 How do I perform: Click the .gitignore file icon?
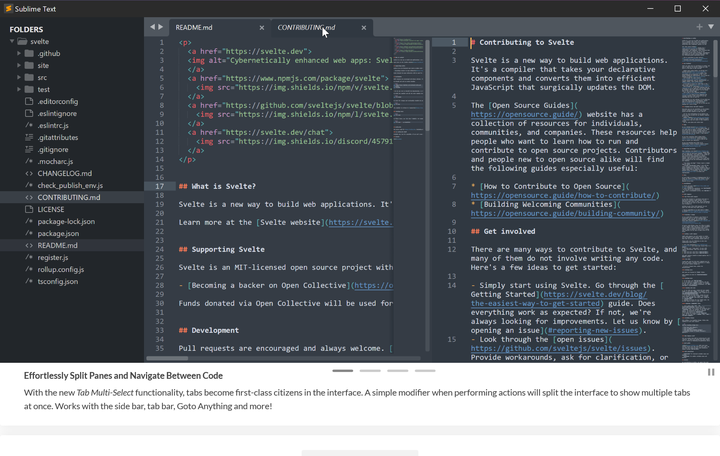pyautogui.click(x=29, y=149)
